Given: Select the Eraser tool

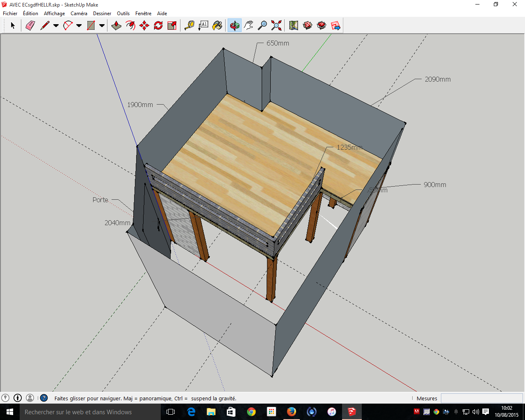Looking at the screenshot, I should 30,25.
